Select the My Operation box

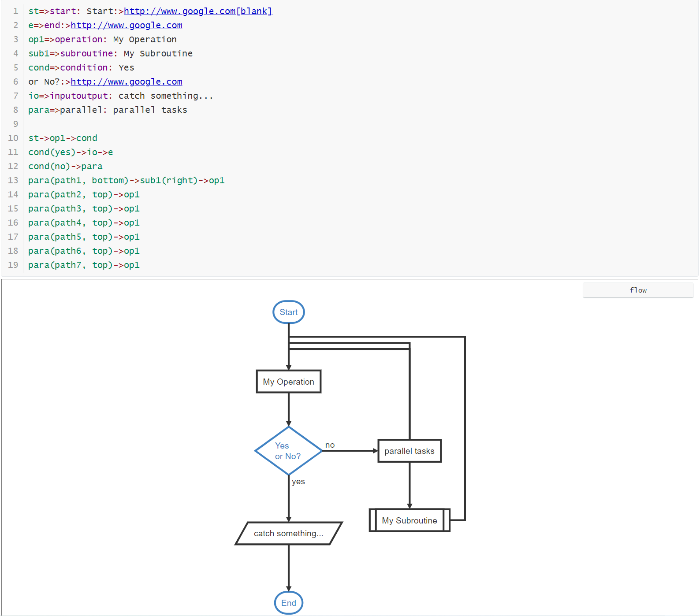[x=289, y=382]
